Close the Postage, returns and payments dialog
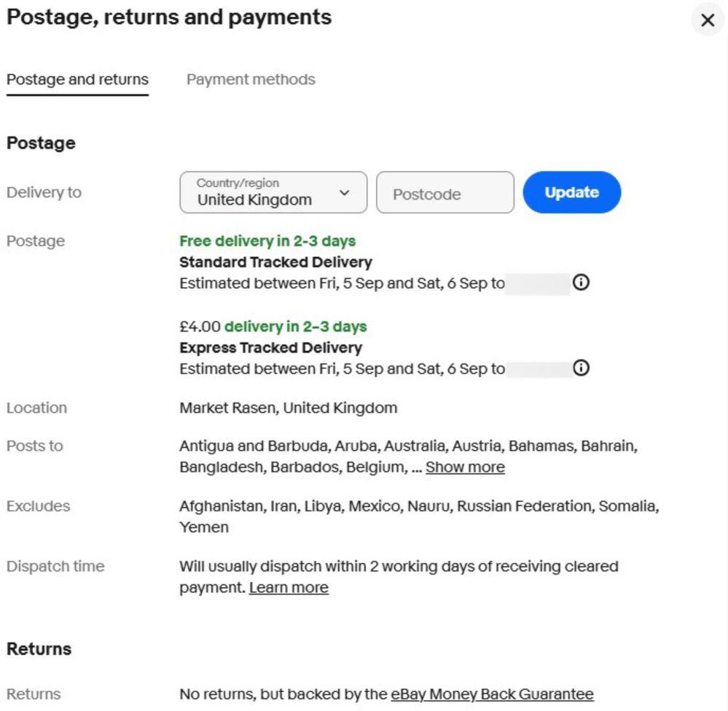 (x=708, y=20)
